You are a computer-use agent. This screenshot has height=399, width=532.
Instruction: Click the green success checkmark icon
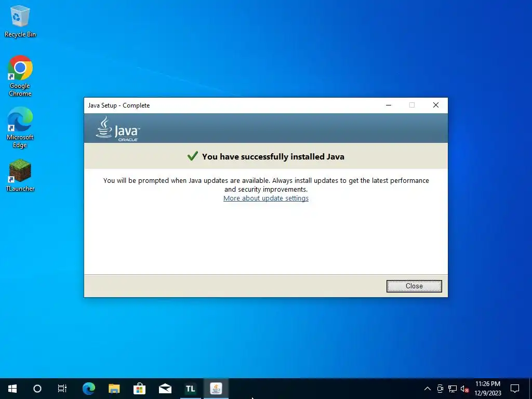pyautogui.click(x=192, y=156)
